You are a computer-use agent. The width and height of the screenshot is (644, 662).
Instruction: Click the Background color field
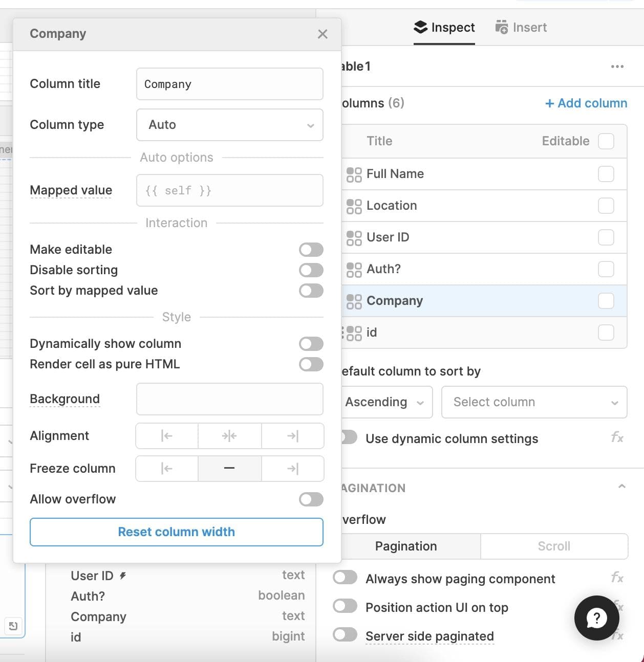pos(229,399)
